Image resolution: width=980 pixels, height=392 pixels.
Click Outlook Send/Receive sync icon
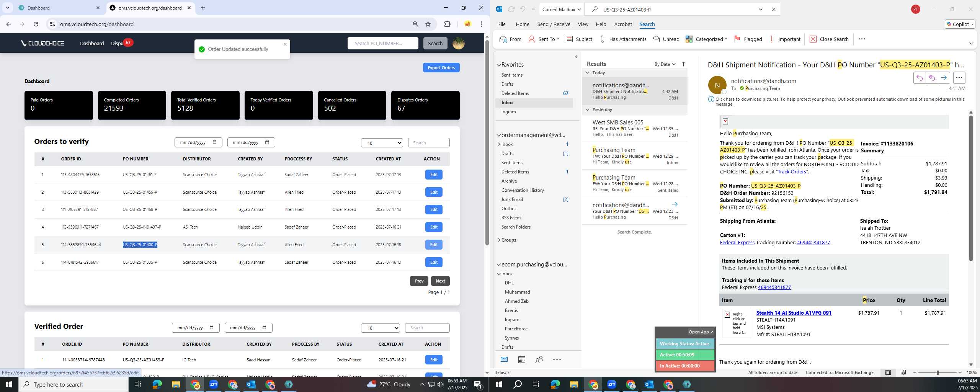tap(511, 9)
